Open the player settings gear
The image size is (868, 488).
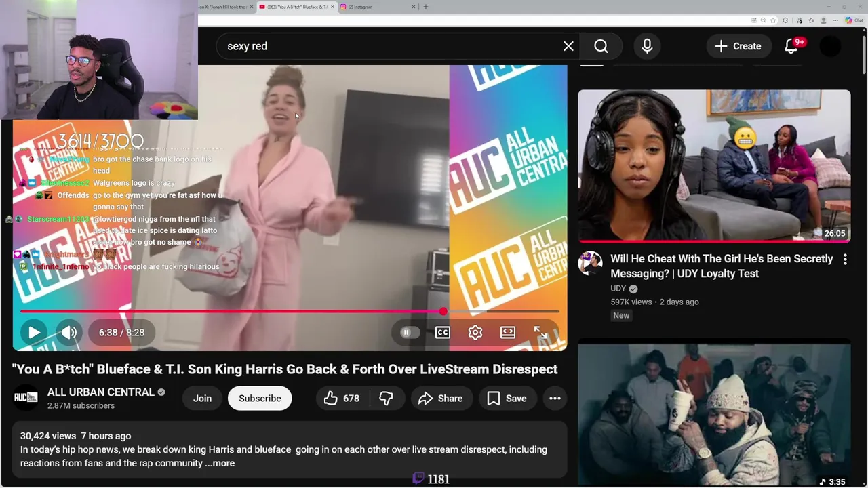pyautogui.click(x=475, y=333)
